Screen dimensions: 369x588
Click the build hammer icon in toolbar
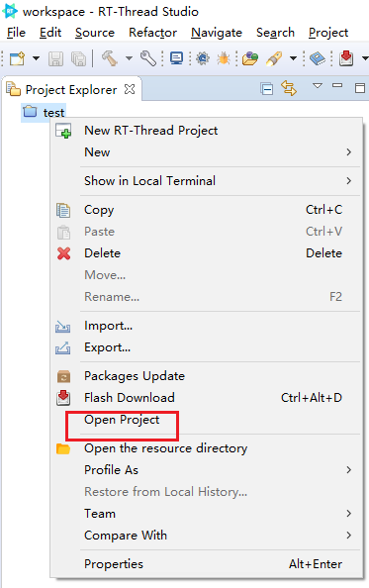[110, 58]
